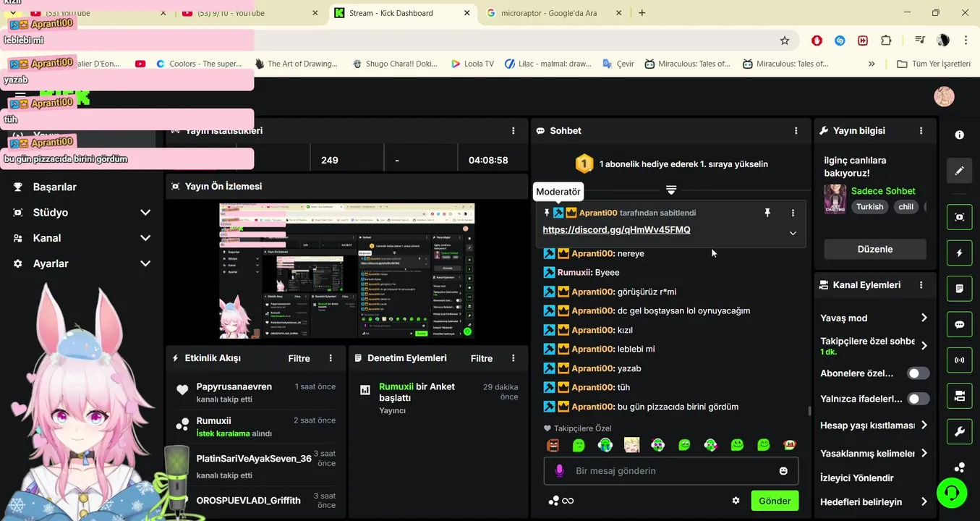The width and height of the screenshot is (980, 521).
Task: Open Takipçilere özel sohbet arrow
Action: [924, 345]
